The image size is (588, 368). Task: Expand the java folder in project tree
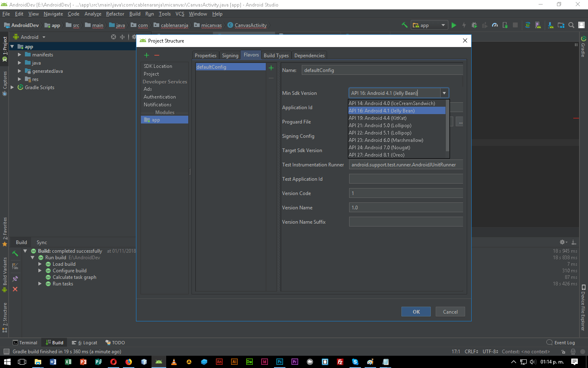click(x=19, y=63)
